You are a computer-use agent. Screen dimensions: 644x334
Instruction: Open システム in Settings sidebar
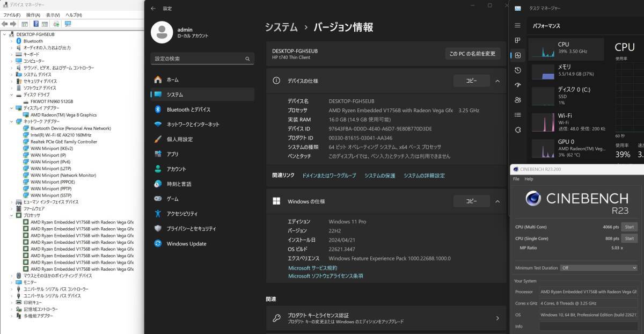point(202,95)
